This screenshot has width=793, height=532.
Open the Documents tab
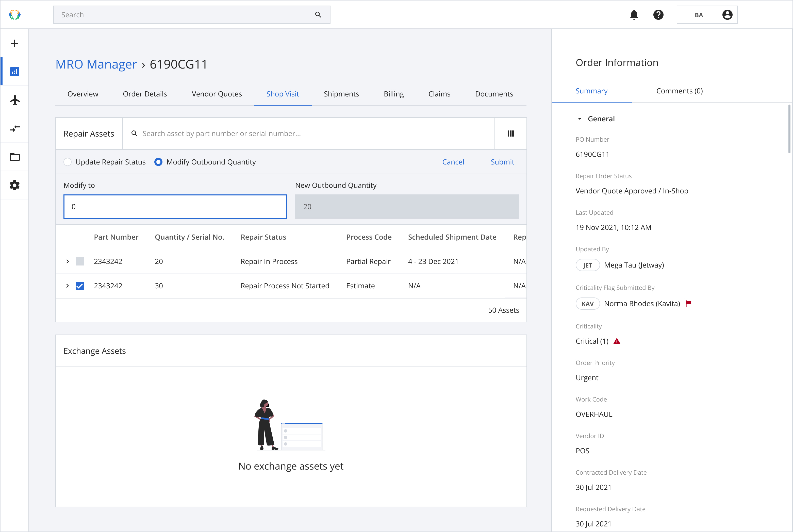pyautogui.click(x=494, y=94)
